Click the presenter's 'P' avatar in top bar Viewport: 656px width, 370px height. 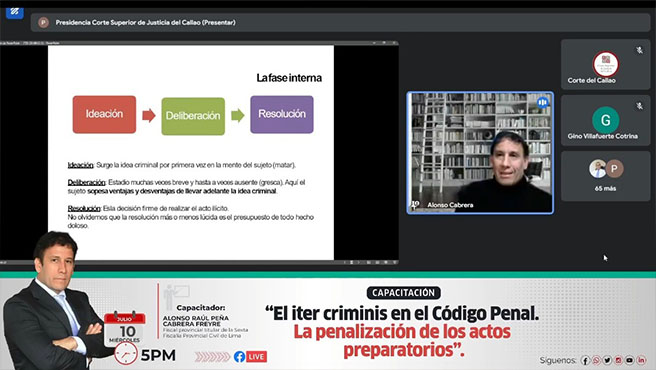44,23
